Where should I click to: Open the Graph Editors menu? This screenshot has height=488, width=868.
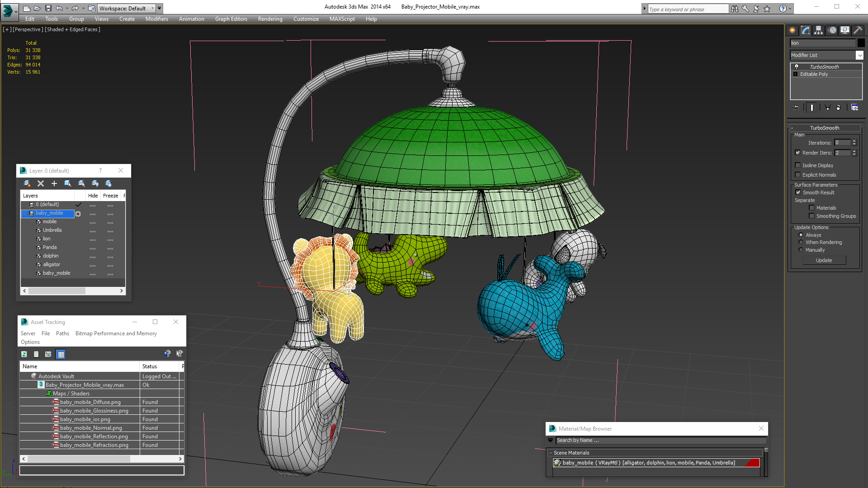(x=231, y=19)
